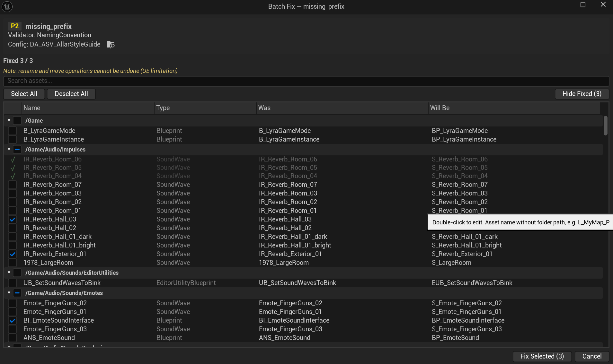Viewport: 613px width, 364px height.
Task: Click the P2 priority badge
Action: coord(15,26)
